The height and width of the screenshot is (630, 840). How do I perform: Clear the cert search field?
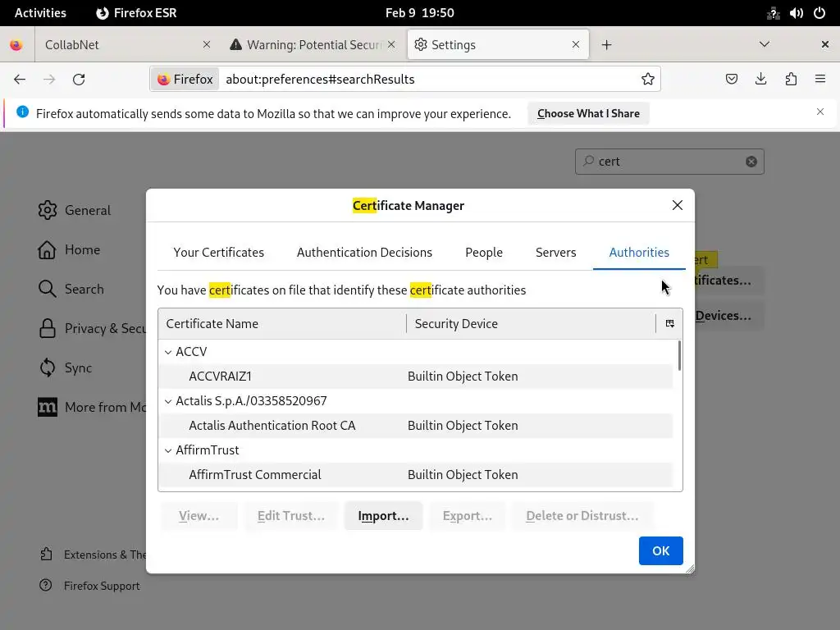click(751, 162)
